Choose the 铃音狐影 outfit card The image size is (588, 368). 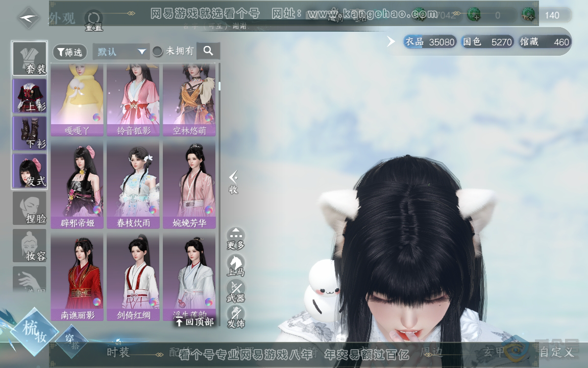coord(133,100)
